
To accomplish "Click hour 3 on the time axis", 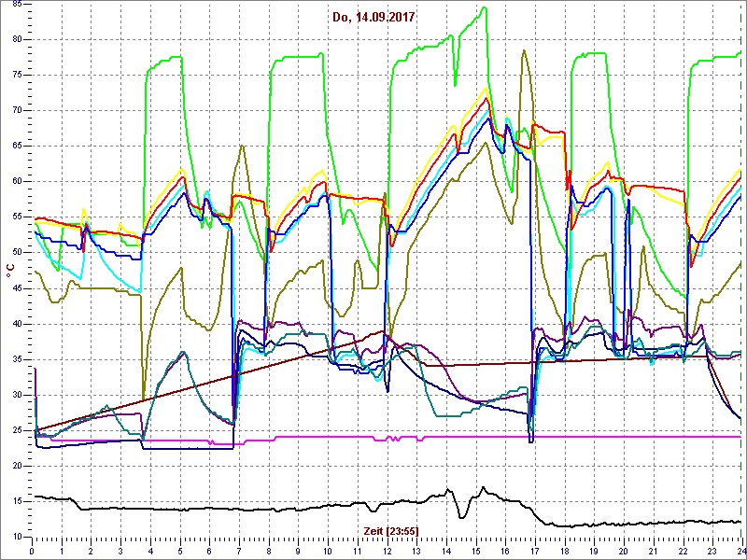I will 120,552.
